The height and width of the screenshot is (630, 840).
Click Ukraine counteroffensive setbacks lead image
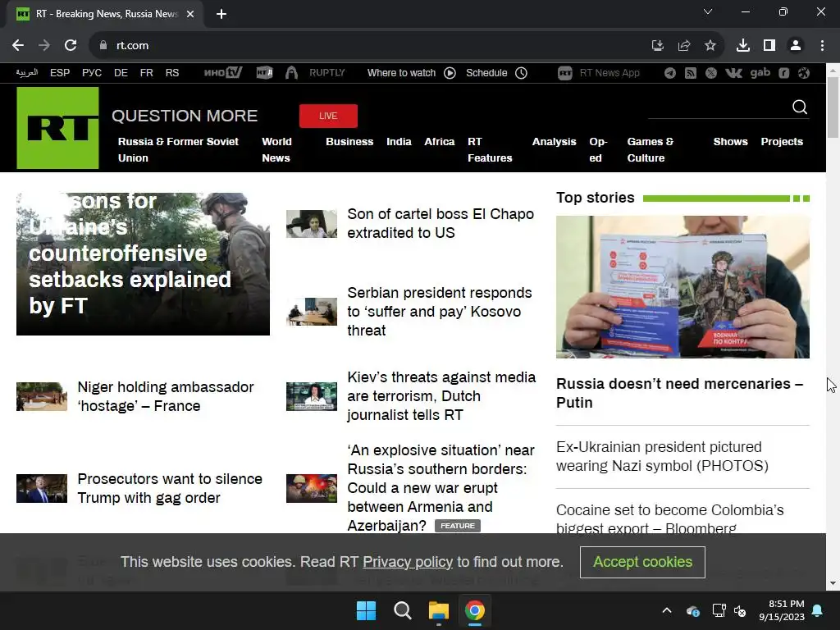tap(143, 264)
